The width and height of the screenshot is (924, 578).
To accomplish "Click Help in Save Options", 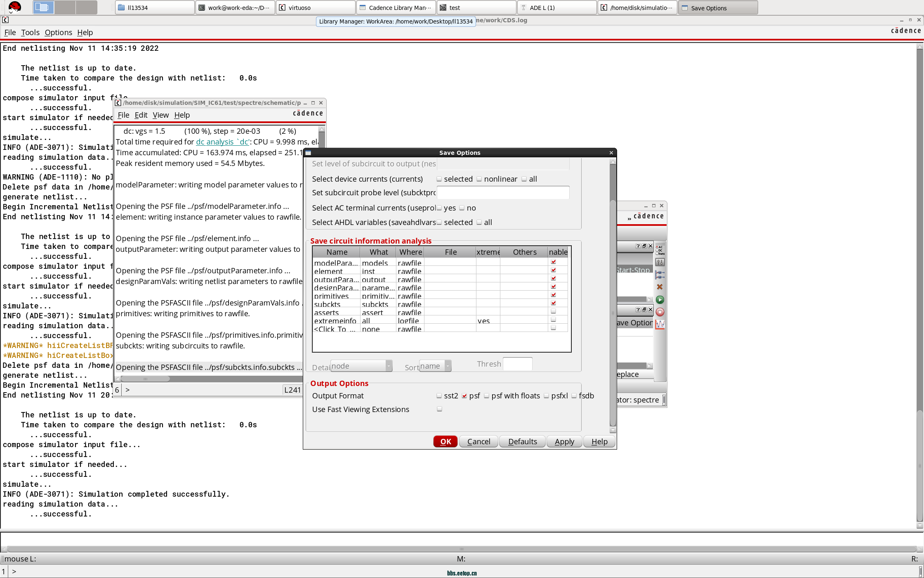I will click(x=599, y=441).
